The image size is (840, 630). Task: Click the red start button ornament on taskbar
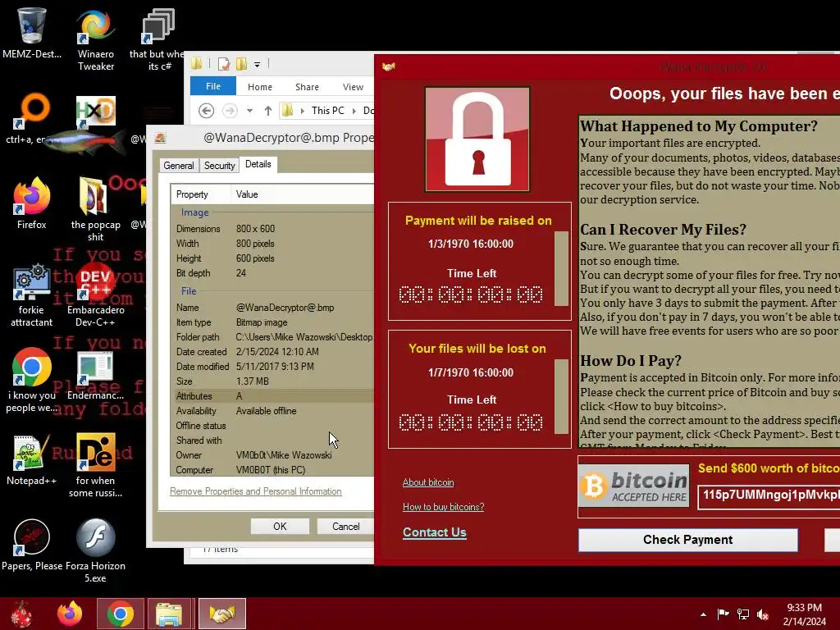point(21,614)
